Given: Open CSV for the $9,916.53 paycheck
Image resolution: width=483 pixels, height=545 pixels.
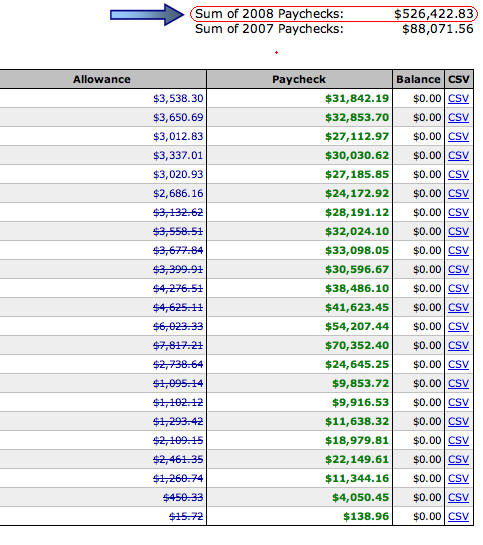Looking at the screenshot, I should pyautogui.click(x=458, y=402).
